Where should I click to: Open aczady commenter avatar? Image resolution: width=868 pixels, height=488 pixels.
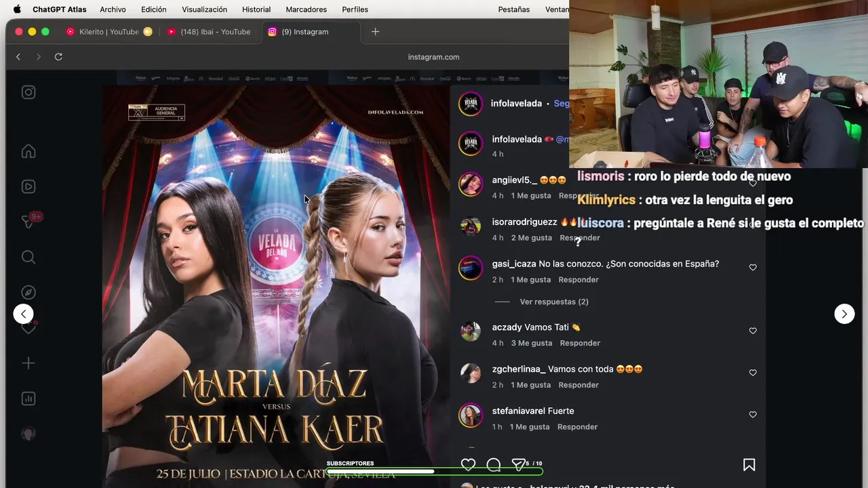tap(471, 331)
